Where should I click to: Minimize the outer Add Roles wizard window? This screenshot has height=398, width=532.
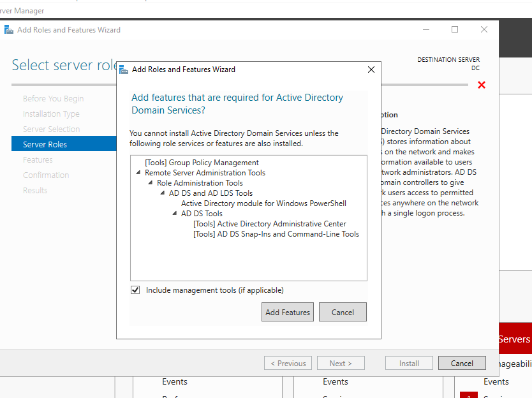pyautogui.click(x=426, y=29)
